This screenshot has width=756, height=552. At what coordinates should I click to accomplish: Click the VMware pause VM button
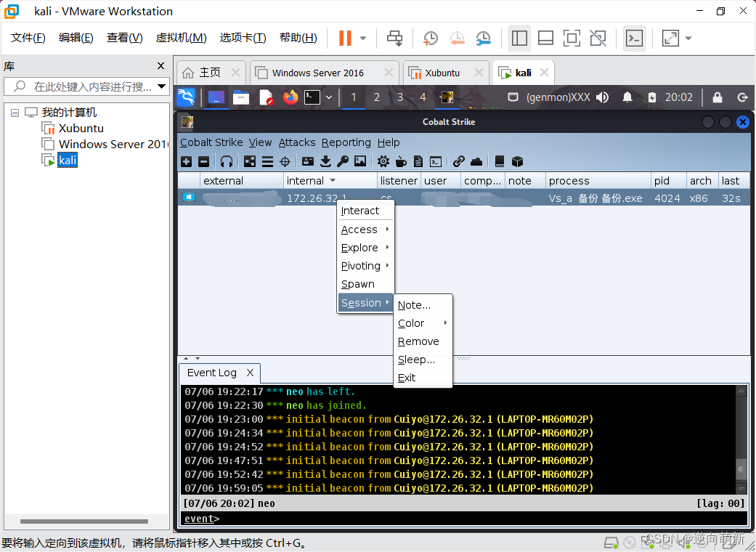pyautogui.click(x=345, y=38)
